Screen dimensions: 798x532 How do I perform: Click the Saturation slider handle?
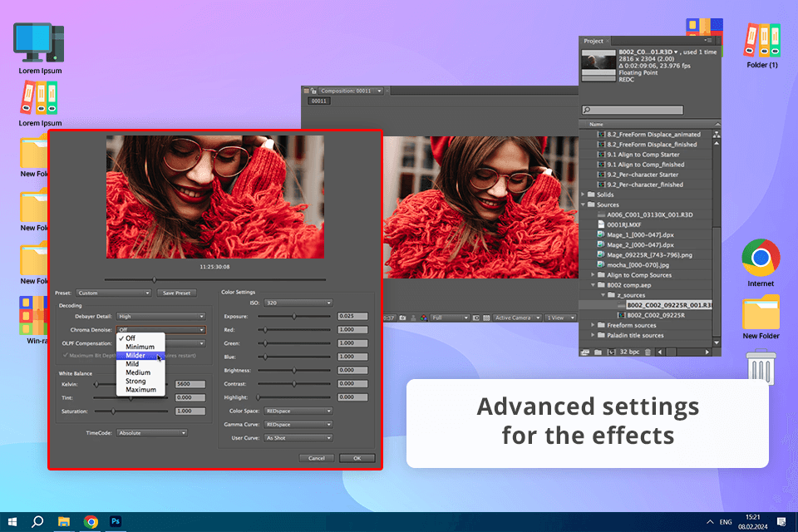pyautogui.click(x=113, y=411)
